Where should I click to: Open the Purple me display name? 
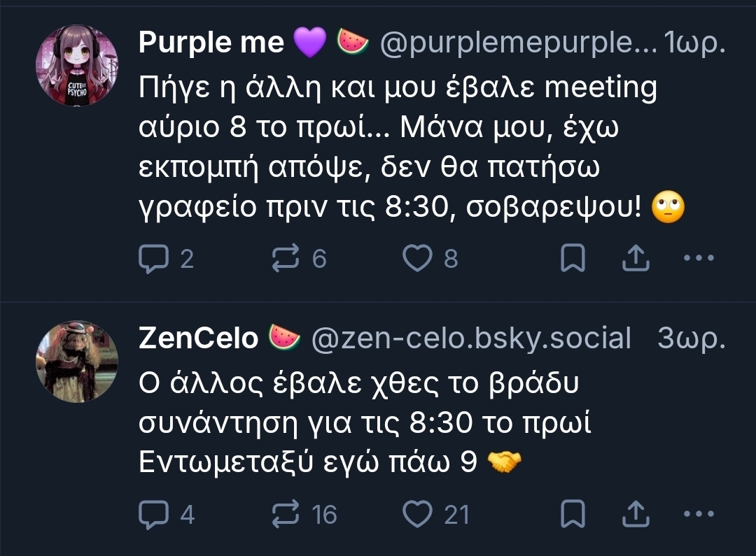click(x=211, y=43)
